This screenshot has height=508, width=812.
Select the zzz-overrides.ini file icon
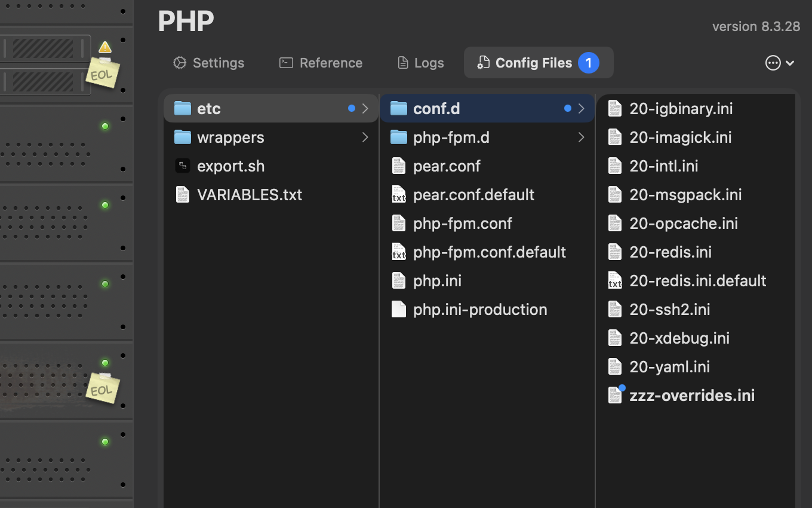pyautogui.click(x=615, y=395)
